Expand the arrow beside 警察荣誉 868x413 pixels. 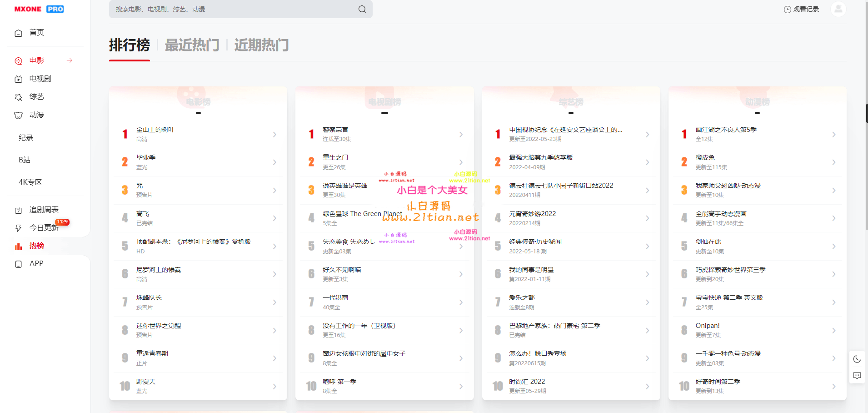point(461,135)
